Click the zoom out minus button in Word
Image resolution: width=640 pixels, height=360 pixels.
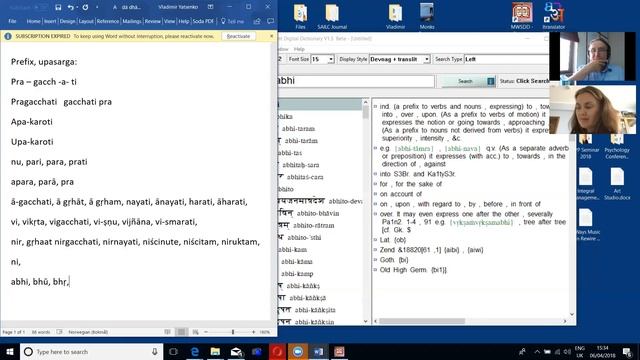(206, 332)
